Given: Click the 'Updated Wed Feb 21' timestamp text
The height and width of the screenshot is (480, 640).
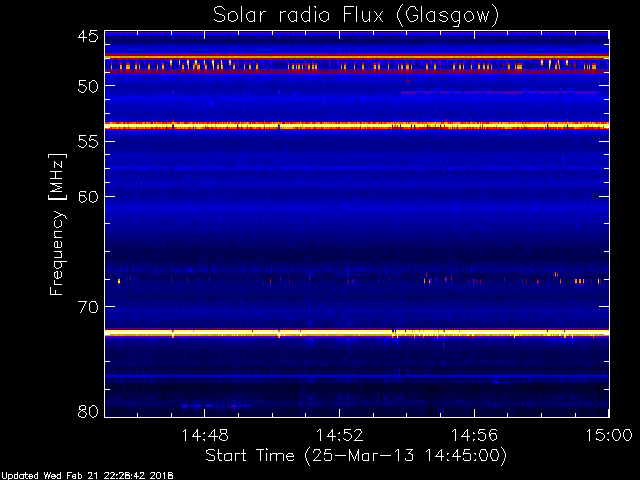Looking at the screenshot, I should (87, 476).
